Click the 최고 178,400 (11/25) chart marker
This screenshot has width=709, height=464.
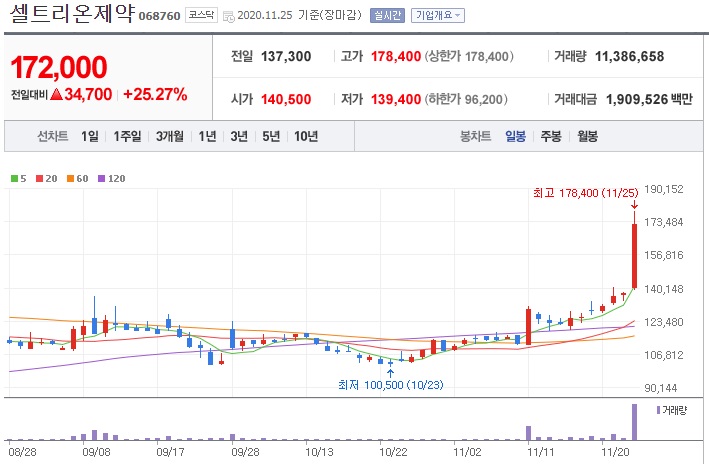586,193
